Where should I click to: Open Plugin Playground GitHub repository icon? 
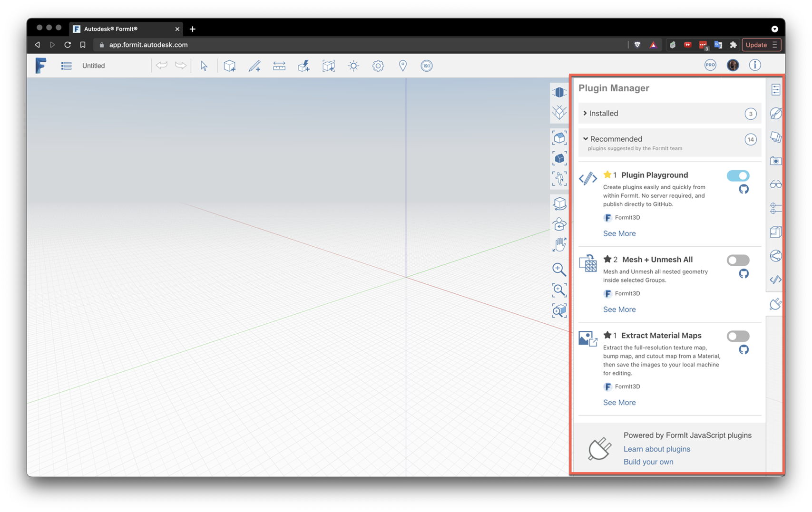coord(744,189)
